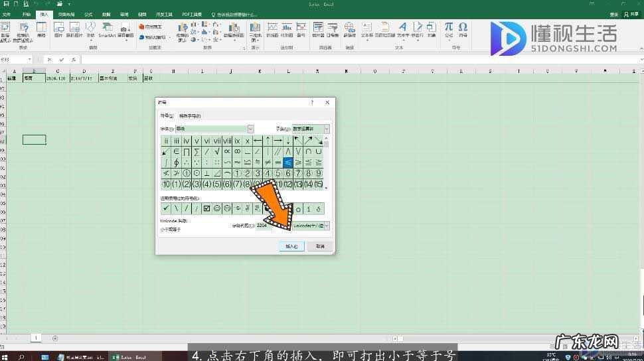The height and width of the screenshot is (361, 644).
Task: Click the Save icon in quick access toolbar
Action: (x=6, y=4)
